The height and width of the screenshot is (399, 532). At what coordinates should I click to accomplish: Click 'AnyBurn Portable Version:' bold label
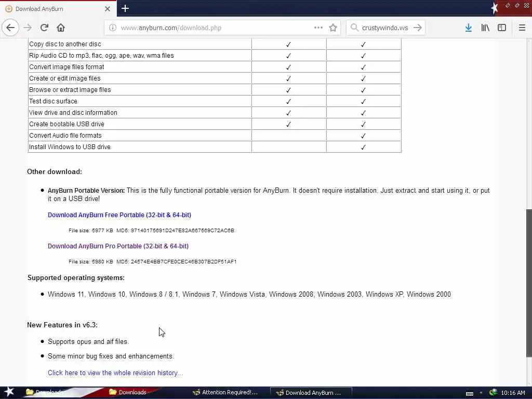[86, 191]
